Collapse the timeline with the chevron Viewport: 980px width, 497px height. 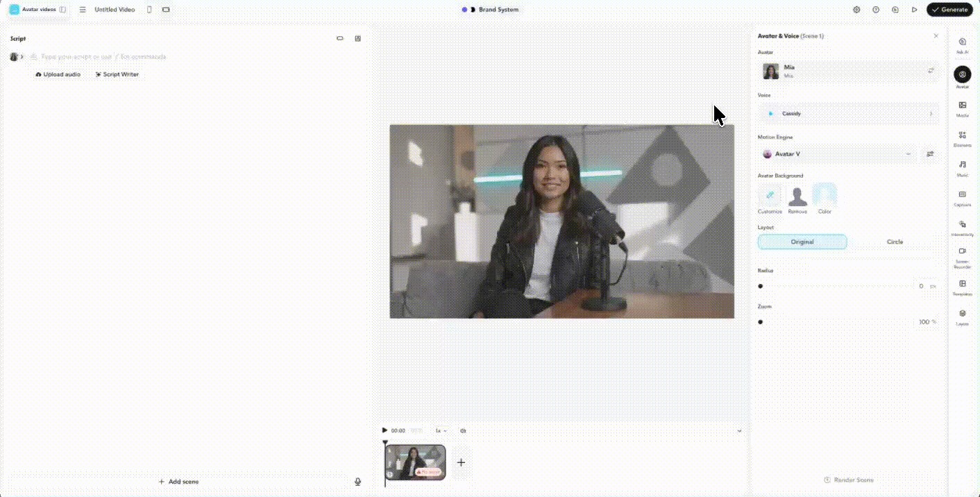click(x=739, y=430)
